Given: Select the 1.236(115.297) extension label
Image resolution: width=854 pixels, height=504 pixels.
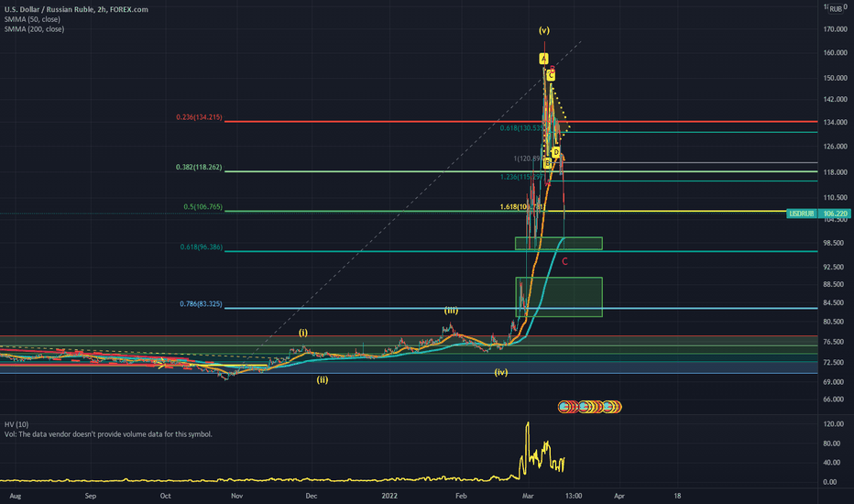Looking at the screenshot, I should click(521, 177).
